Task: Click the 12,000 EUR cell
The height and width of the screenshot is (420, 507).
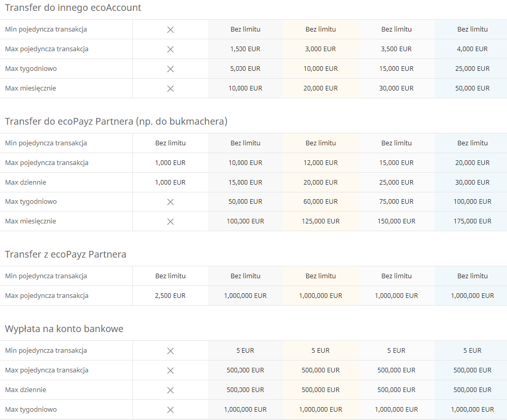Action: 320,163
